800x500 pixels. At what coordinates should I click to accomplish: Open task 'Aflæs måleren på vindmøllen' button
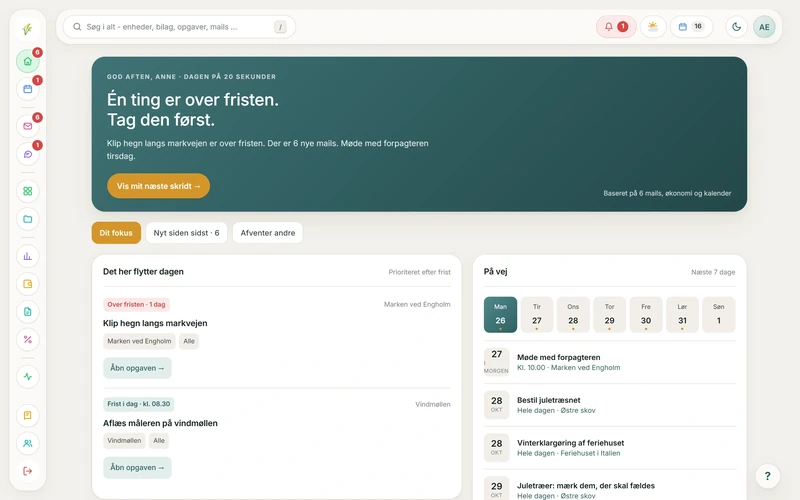click(x=137, y=467)
